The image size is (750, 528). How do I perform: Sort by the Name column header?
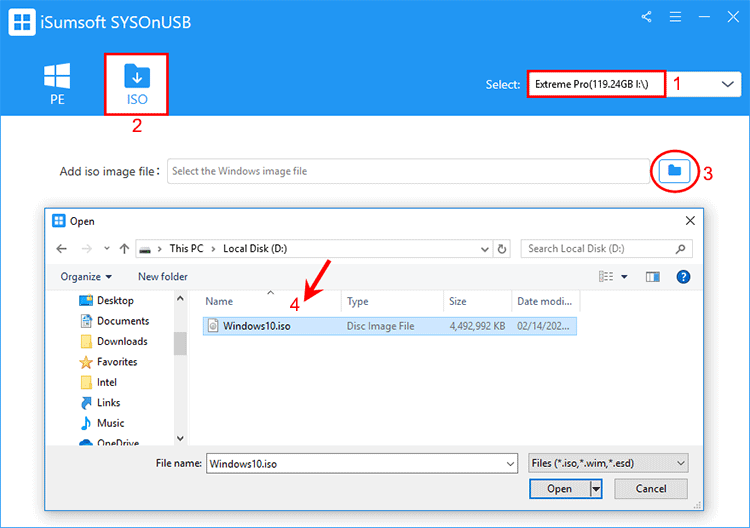point(271,301)
